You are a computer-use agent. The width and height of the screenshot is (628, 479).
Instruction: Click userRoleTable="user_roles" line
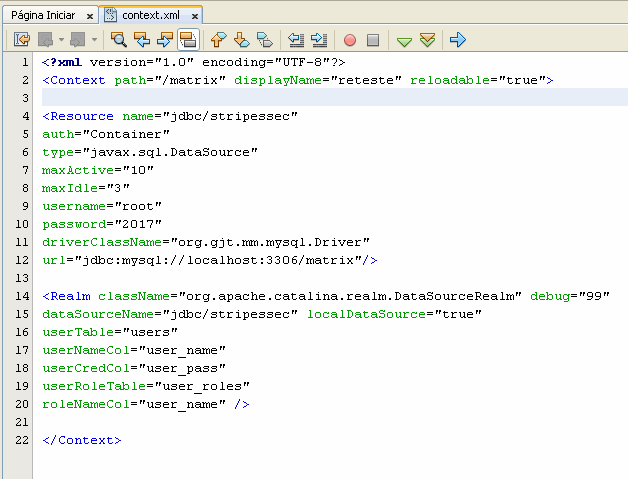pyautogui.click(x=146, y=386)
